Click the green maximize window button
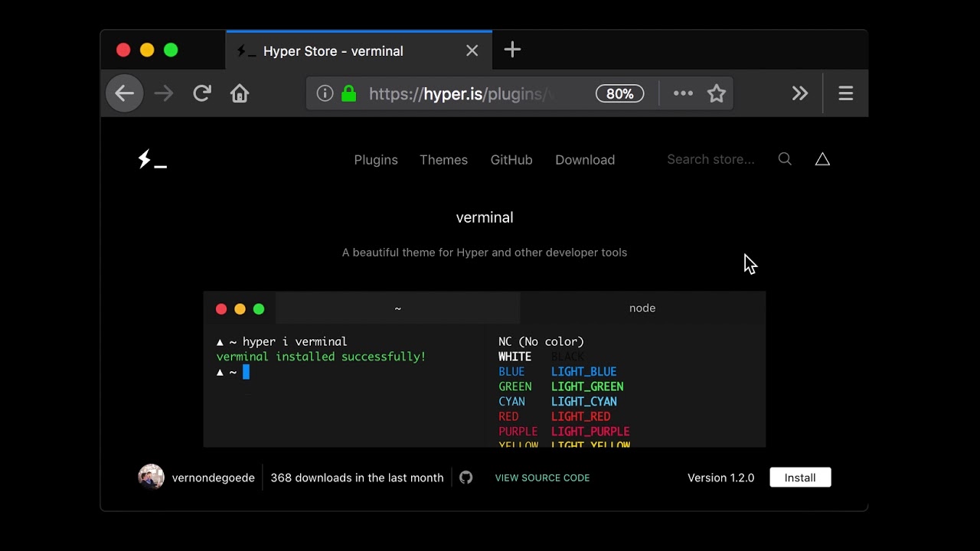Image resolution: width=980 pixels, height=551 pixels. (x=171, y=50)
